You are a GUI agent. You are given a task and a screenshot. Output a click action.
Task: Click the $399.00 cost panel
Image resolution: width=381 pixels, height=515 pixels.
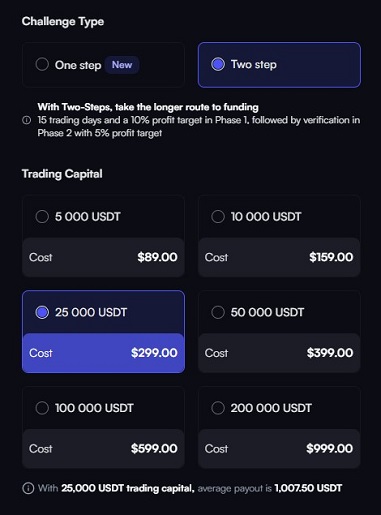pos(279,353)
